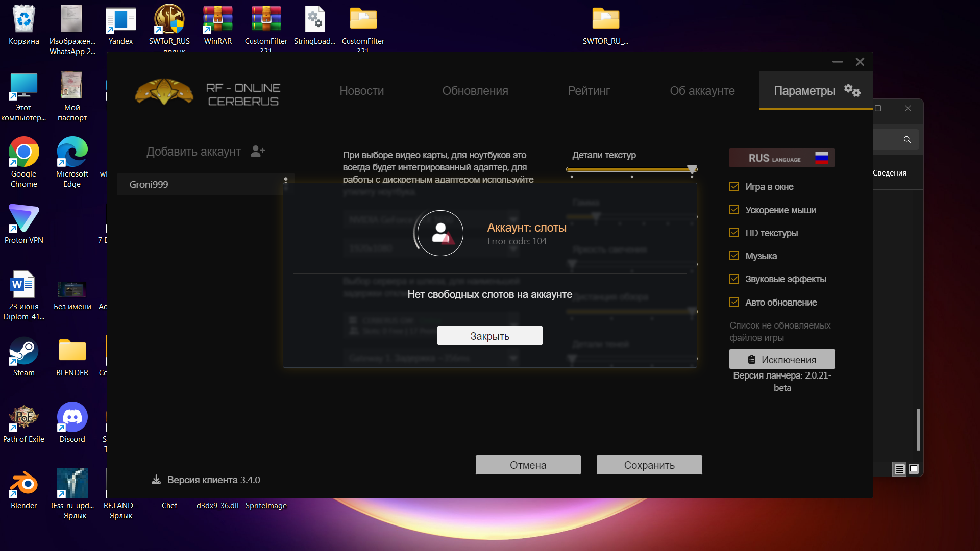Screen dimensions: 980x551
Task: Click the search field in the background window
Action: pos(896,139)
